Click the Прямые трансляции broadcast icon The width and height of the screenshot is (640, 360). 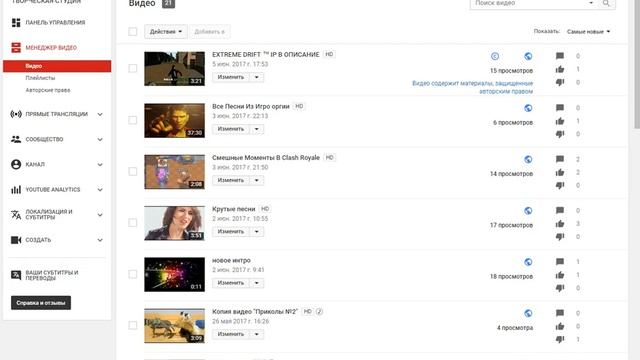point(16,114)
